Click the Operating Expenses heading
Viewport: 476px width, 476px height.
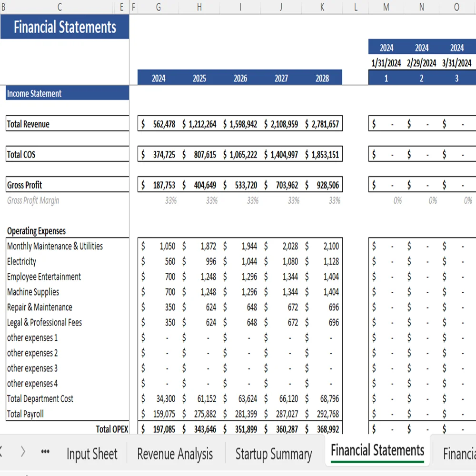[37, 231]
